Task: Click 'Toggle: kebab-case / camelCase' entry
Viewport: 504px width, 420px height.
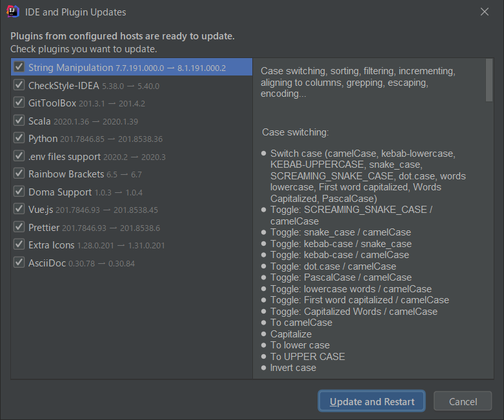Action: (339, 254)
